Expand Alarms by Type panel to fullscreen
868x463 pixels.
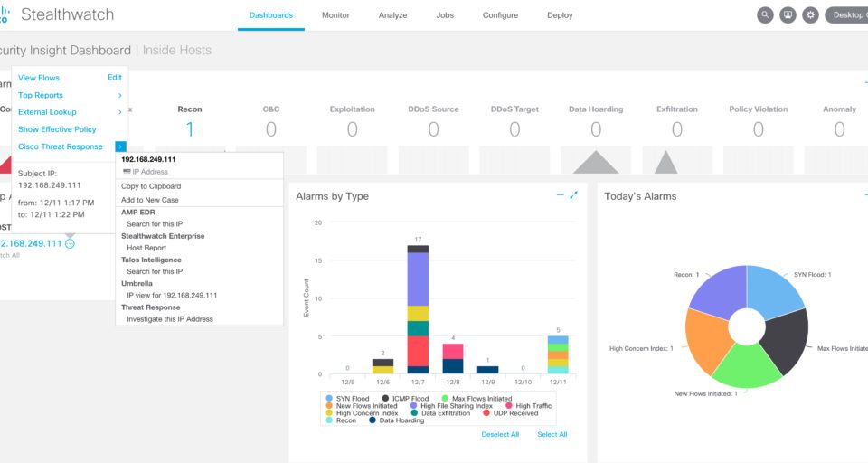click(x=573, y=195)
